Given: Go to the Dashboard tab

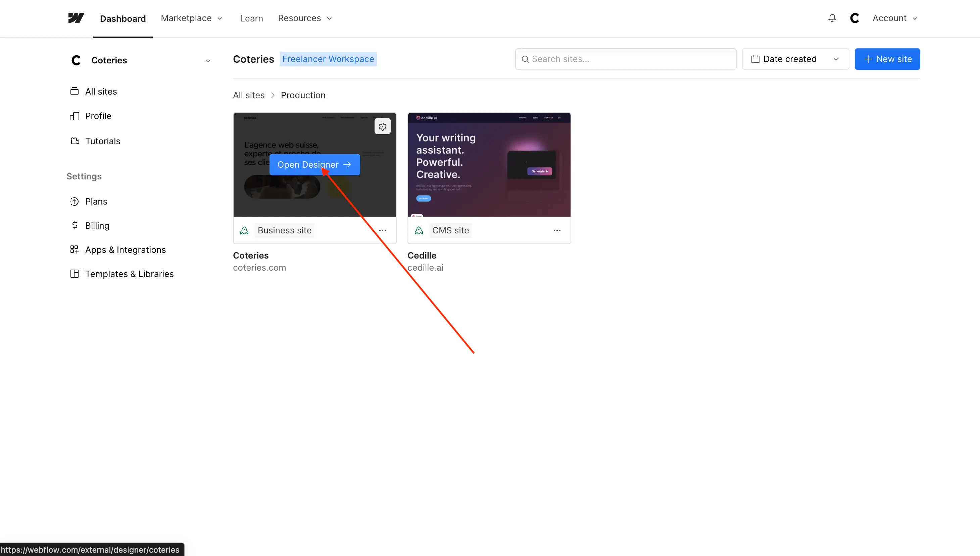Looking at the screenshot, I should tap(122, 19).
